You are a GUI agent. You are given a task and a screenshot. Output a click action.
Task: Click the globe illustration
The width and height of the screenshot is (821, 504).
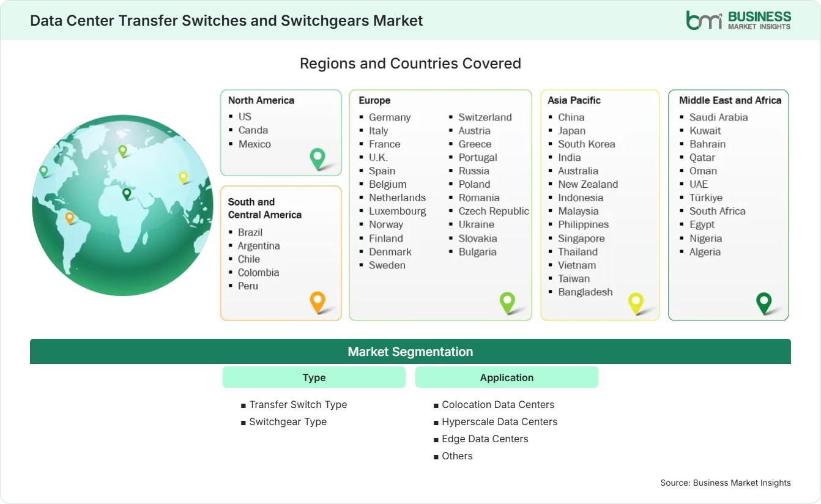coord(122,206)
